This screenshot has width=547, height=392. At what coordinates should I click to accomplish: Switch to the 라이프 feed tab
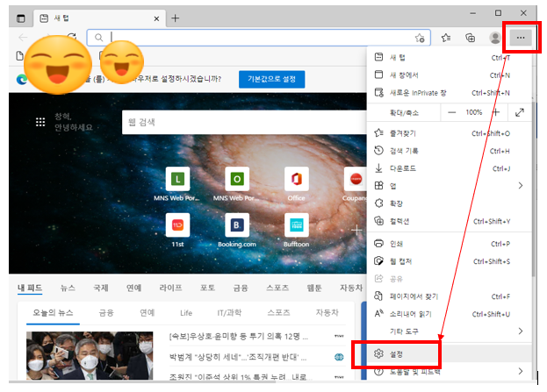coord(170,288)
